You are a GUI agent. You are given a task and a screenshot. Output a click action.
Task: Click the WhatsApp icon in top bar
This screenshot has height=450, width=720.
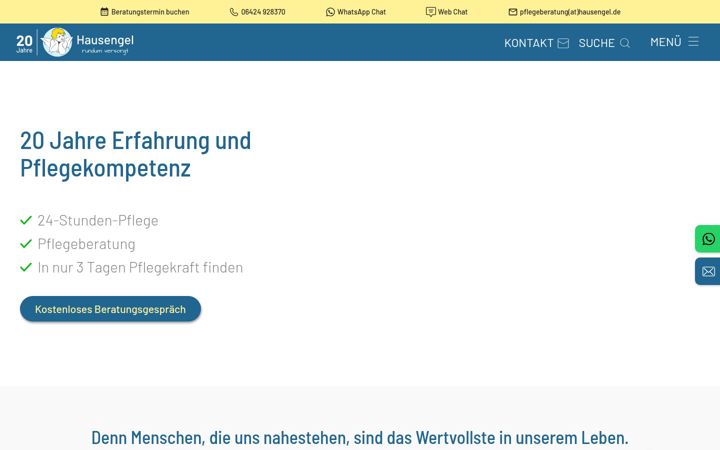330,12
